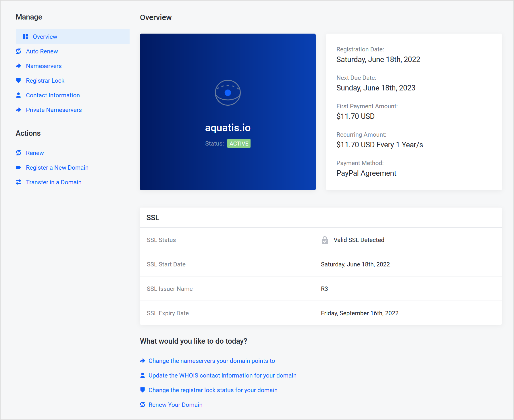Click the ACTIVE status badge
This screenshot has width=514, height=420.
pyautogui.click(x=239, y=143)
